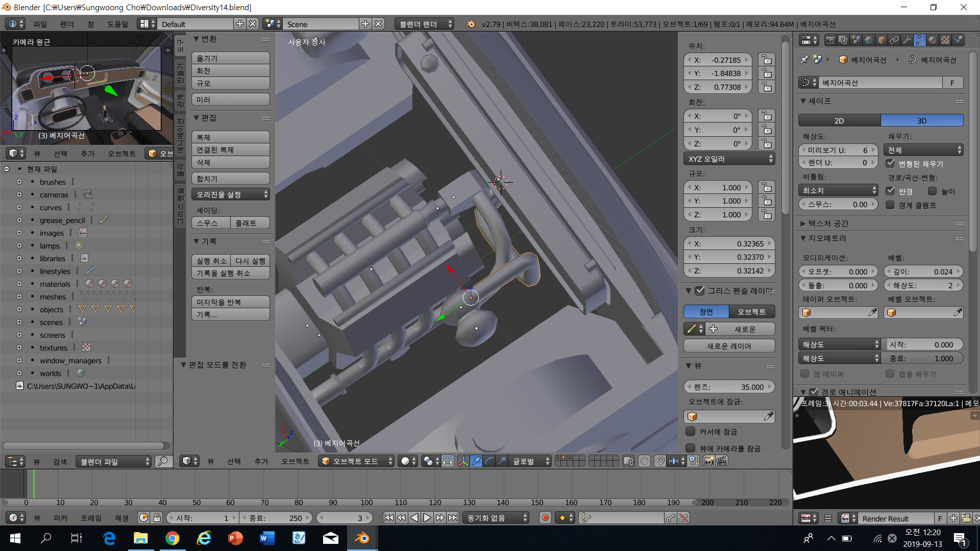Open the 전체 fill mode dropdown
This screenshot has height=551, width=980.
coord(923,150)
